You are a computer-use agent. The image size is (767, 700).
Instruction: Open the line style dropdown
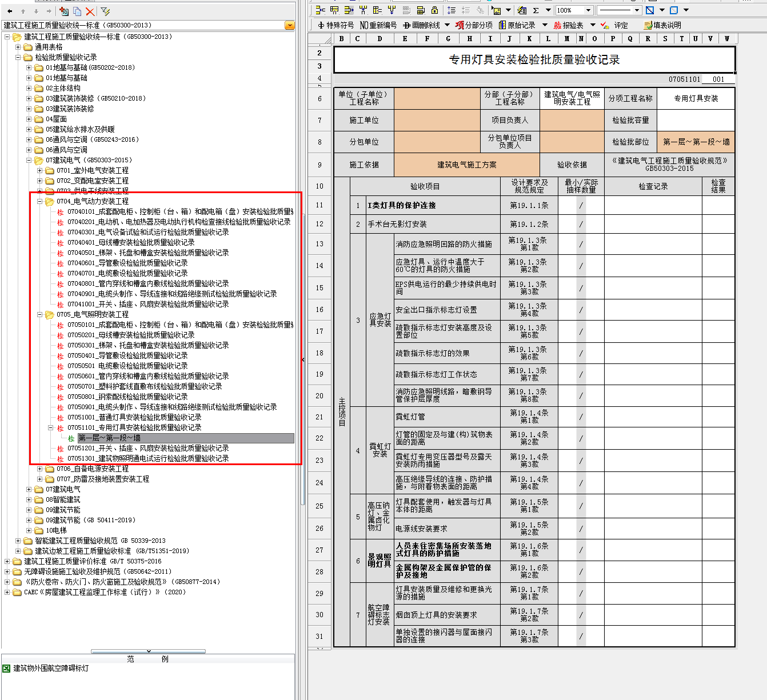(x=637, y=10)
